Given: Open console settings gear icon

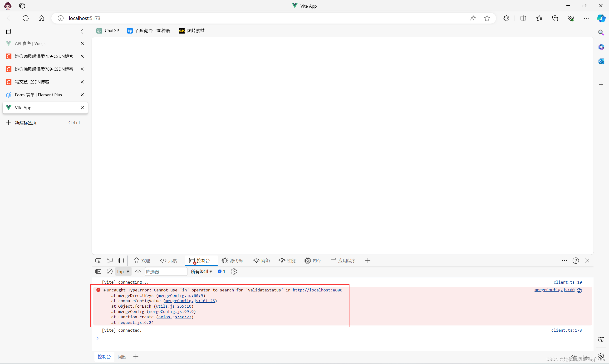Looking at the screenshot, I should click(x=234, y=271).
